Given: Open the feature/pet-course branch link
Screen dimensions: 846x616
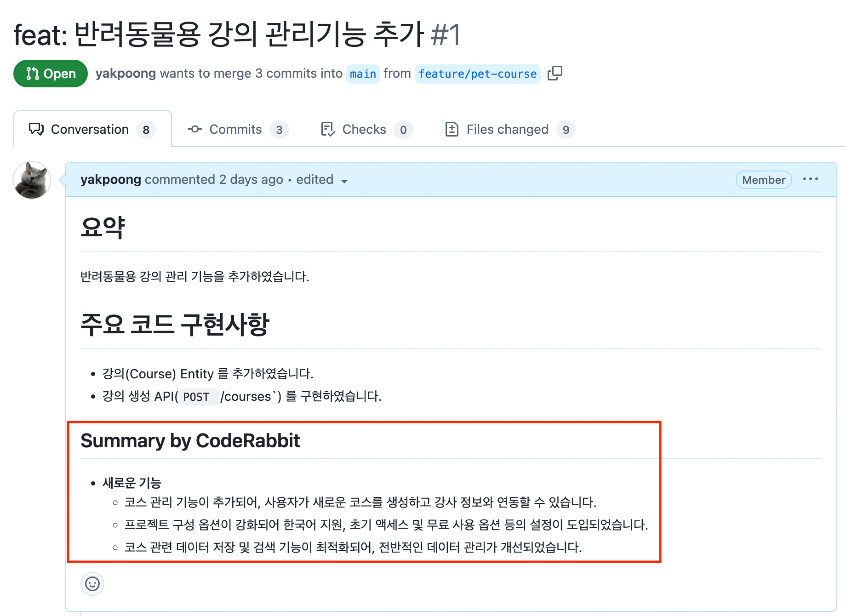Looking at the screenshot, I should [x=477, y=74].
